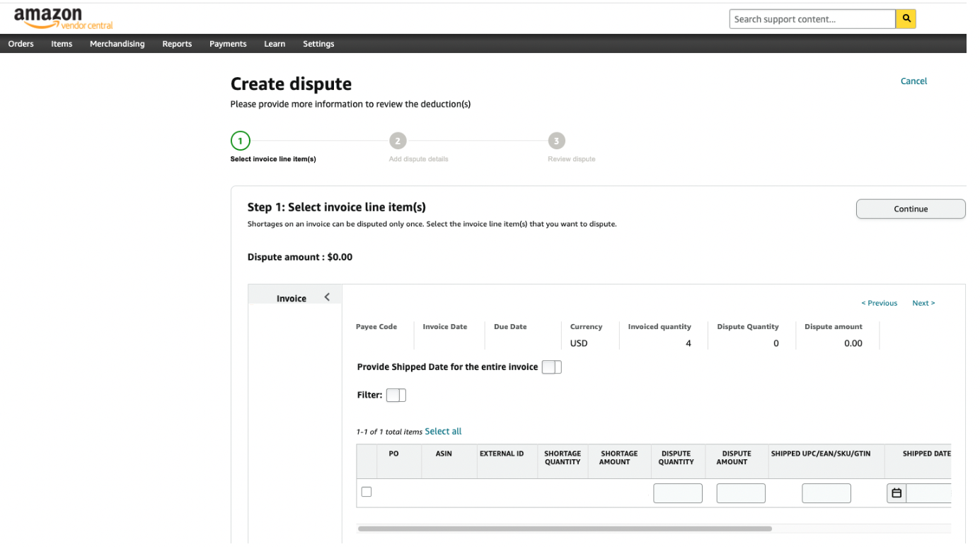Select step circle 1 Select invoice line item(s)
The image size is (980, 547).
pyautogui.click(x=240, y=141)
